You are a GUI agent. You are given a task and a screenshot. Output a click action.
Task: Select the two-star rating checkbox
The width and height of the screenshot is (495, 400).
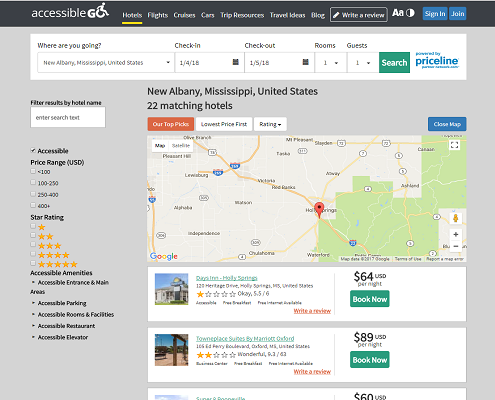point(33,235)
